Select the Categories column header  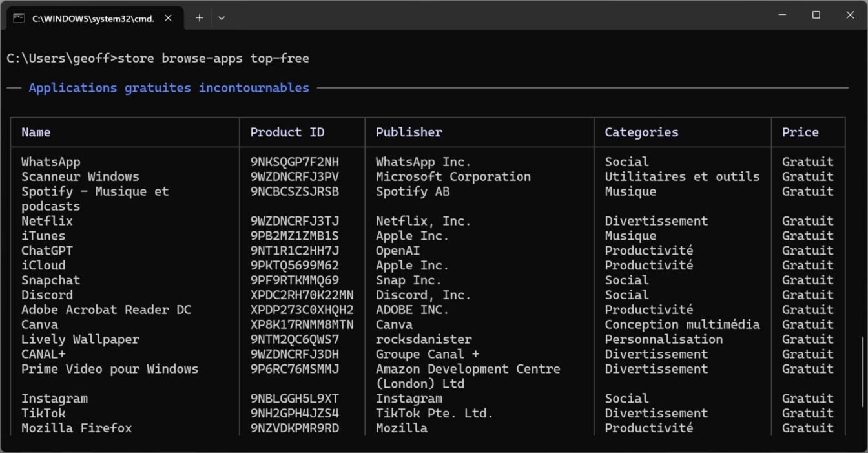(x=641, y=132)
